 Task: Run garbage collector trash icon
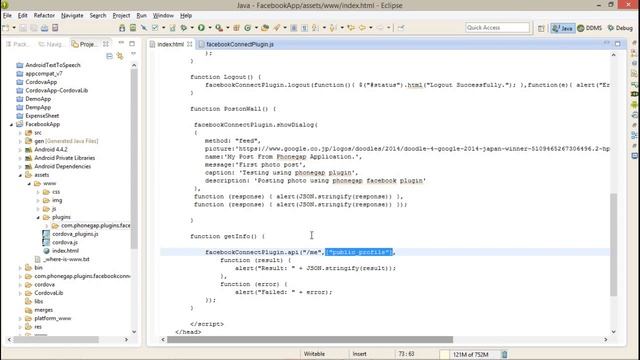(504, 354)
